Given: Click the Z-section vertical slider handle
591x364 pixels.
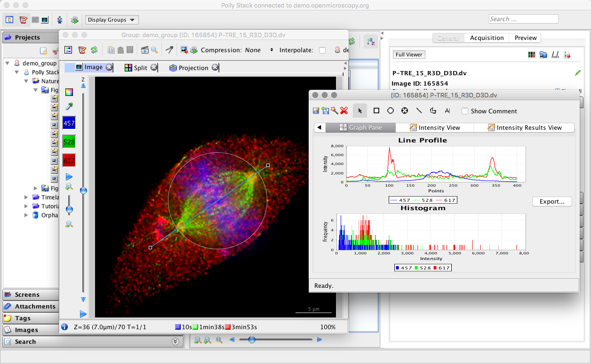Looking at the screenshot, I should (83, 190).
